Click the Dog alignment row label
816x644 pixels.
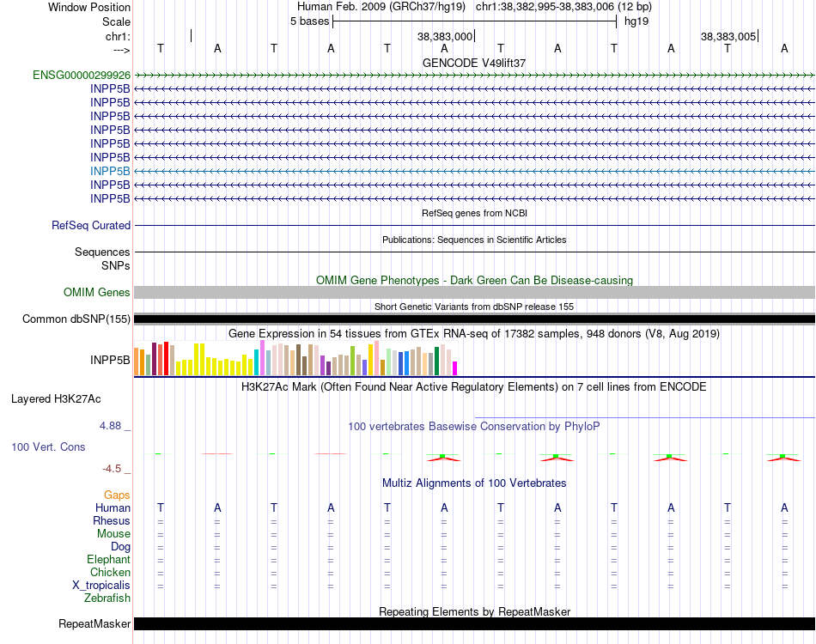click(x=120, y=547)
